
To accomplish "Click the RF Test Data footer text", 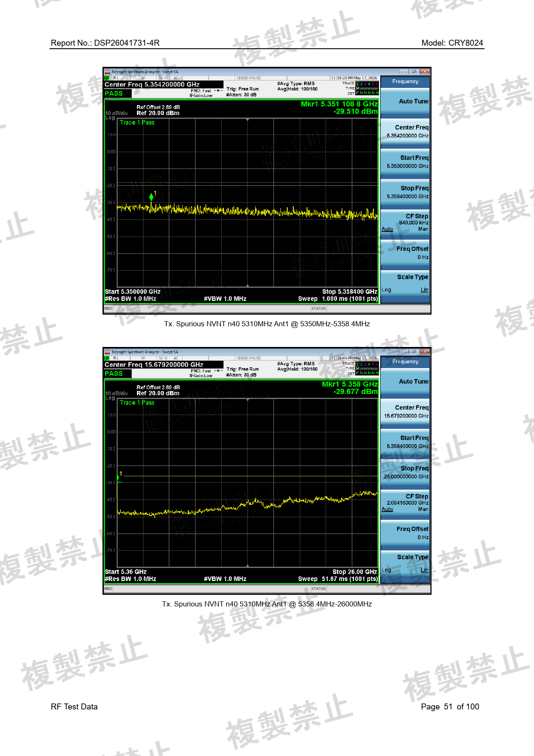I will tap(74, 707).
